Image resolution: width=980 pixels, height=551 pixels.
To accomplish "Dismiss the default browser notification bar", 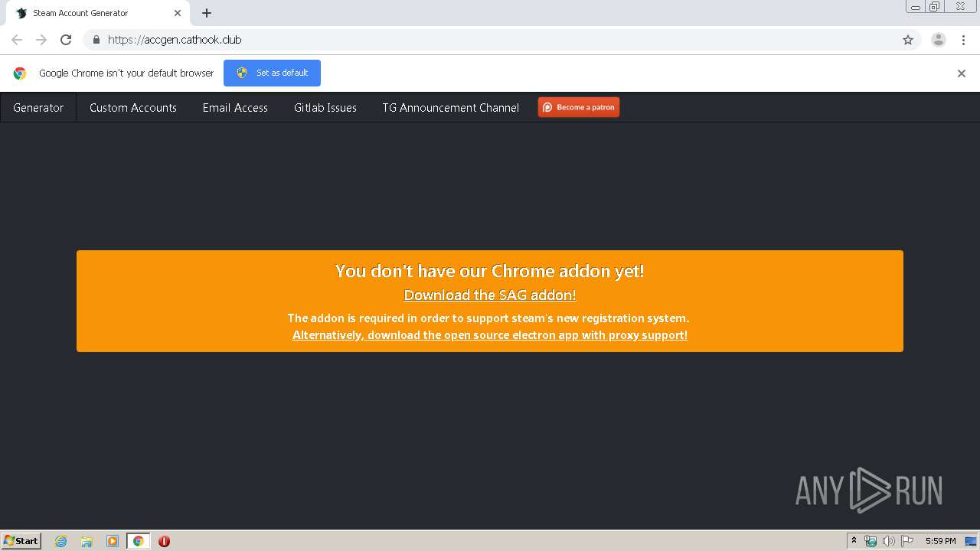I will pos(962,73).
